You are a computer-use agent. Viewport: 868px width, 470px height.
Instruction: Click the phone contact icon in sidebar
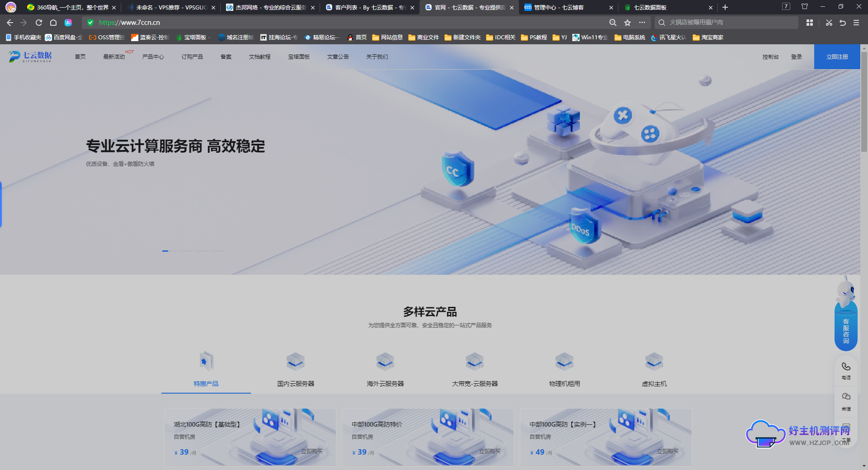846,367
